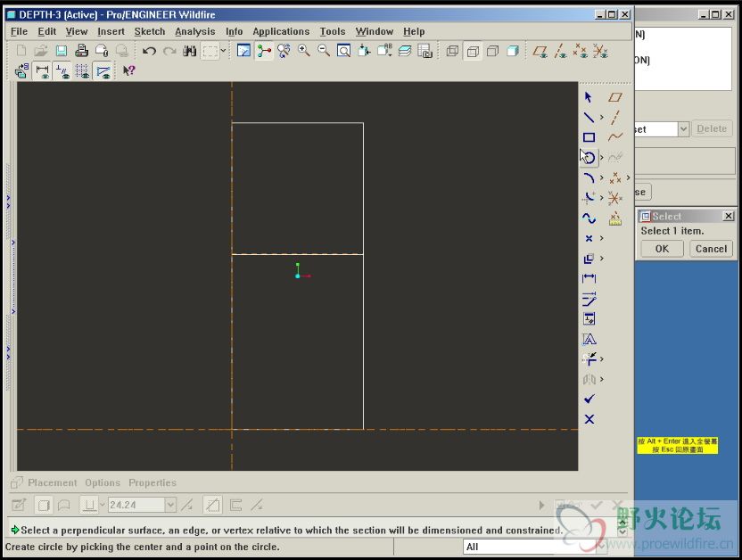
Task: Select the Arc sketch tool
Action: point(589,177)
